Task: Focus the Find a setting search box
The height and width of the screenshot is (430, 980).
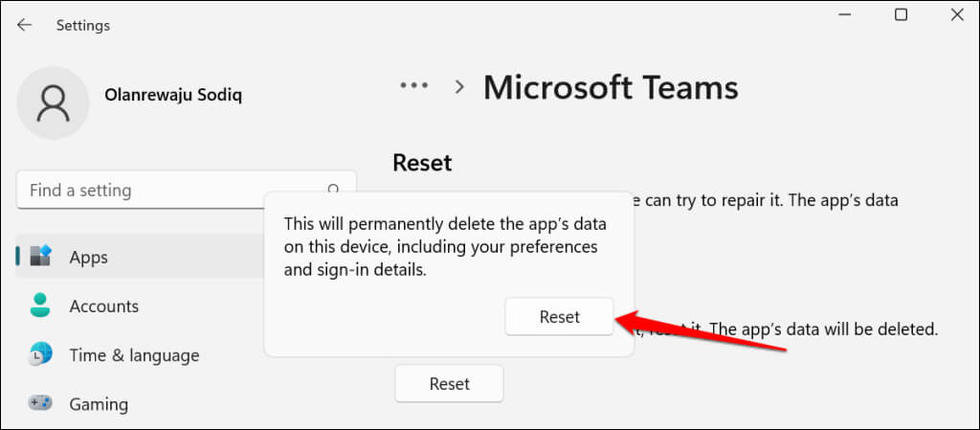Action: coord(172,190)
